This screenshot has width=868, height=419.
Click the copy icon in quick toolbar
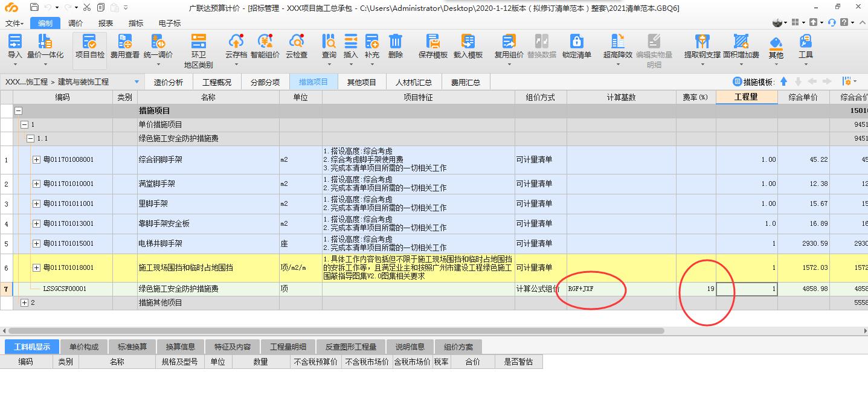100,7
